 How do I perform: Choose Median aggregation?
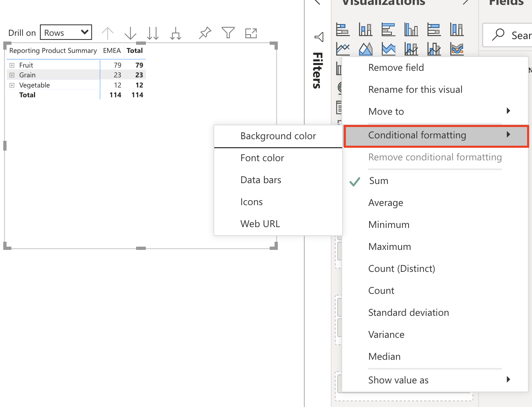click(x=435, y=357)
